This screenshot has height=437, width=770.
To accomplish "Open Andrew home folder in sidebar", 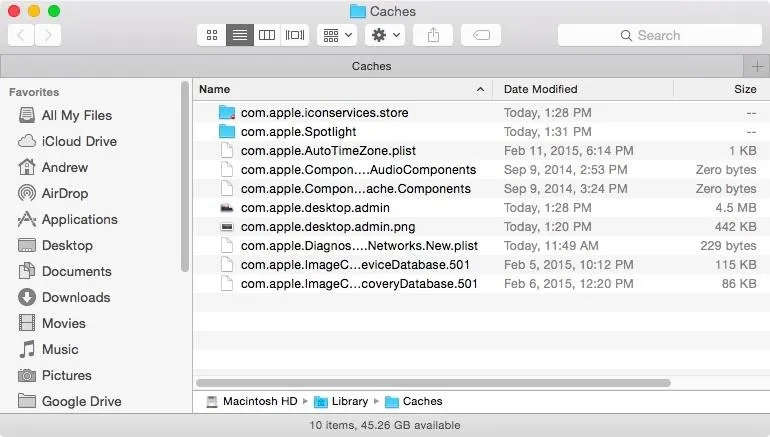I will click(53, 167).
